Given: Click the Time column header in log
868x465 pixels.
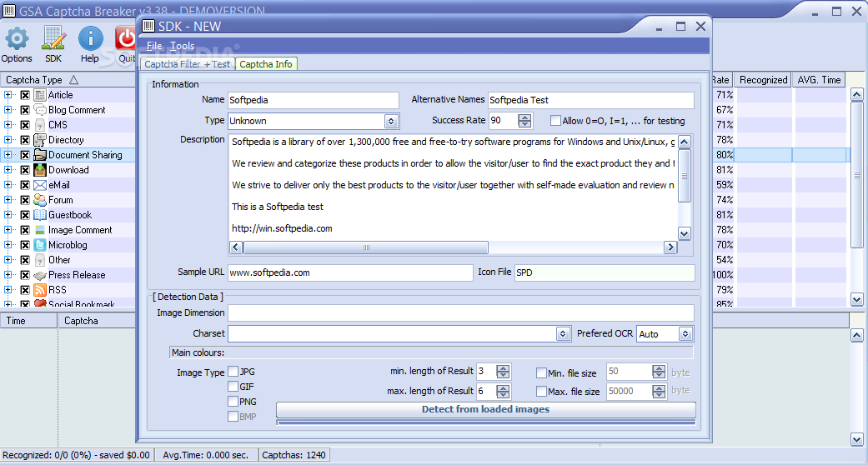Looking at the screenshot, I should coord(29,321).
